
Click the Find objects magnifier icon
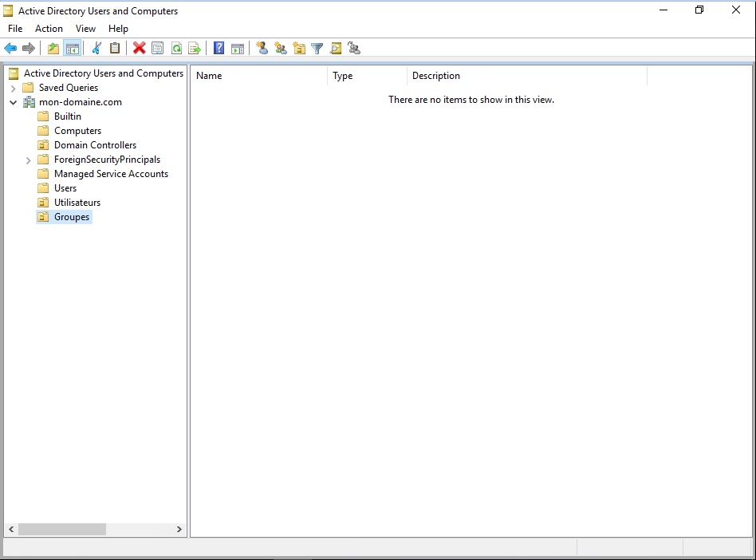(336, 48)
